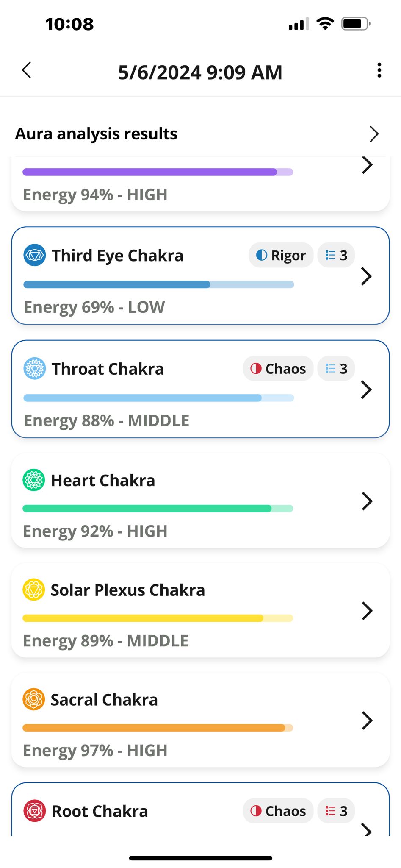Tap the yellow Solar Plexus Chakra icon
The height and width of the screenshot is (868, 401).
click(34, 590)
